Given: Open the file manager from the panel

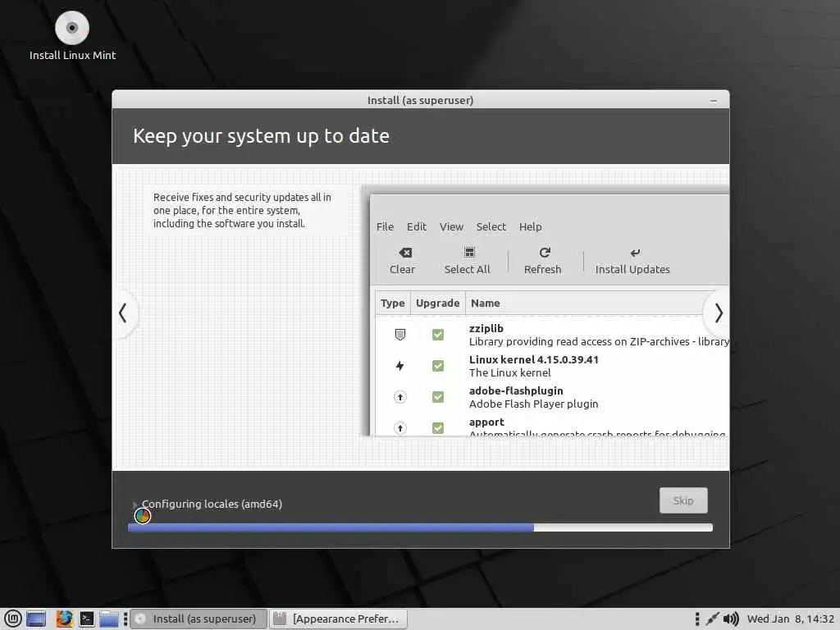Looking at the screenshot, I should coord(109,619).
